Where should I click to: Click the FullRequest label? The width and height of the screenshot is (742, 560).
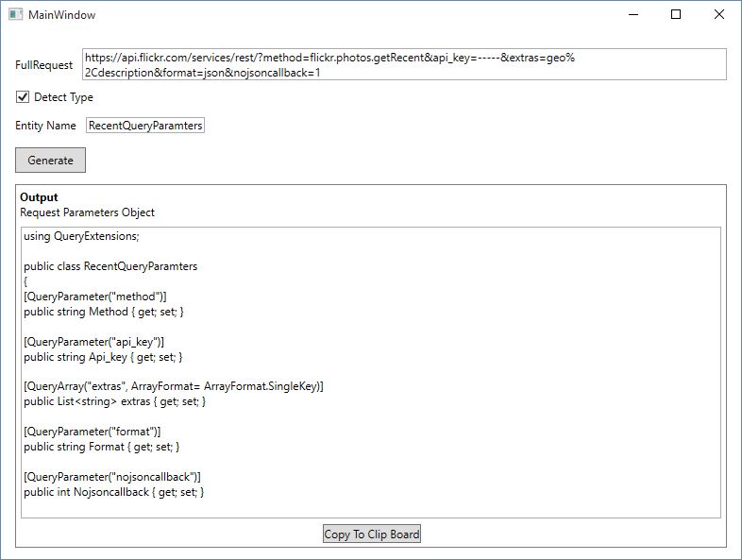(44, 65)
